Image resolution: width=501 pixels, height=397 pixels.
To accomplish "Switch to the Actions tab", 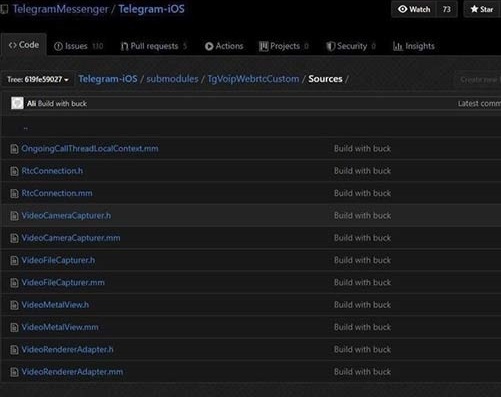I will tap(224, 46).
